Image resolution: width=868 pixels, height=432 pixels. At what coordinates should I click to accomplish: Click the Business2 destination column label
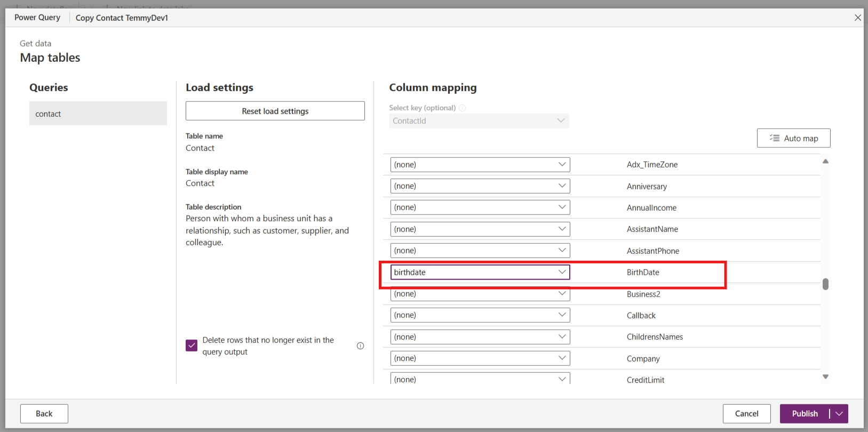[643, 294]
